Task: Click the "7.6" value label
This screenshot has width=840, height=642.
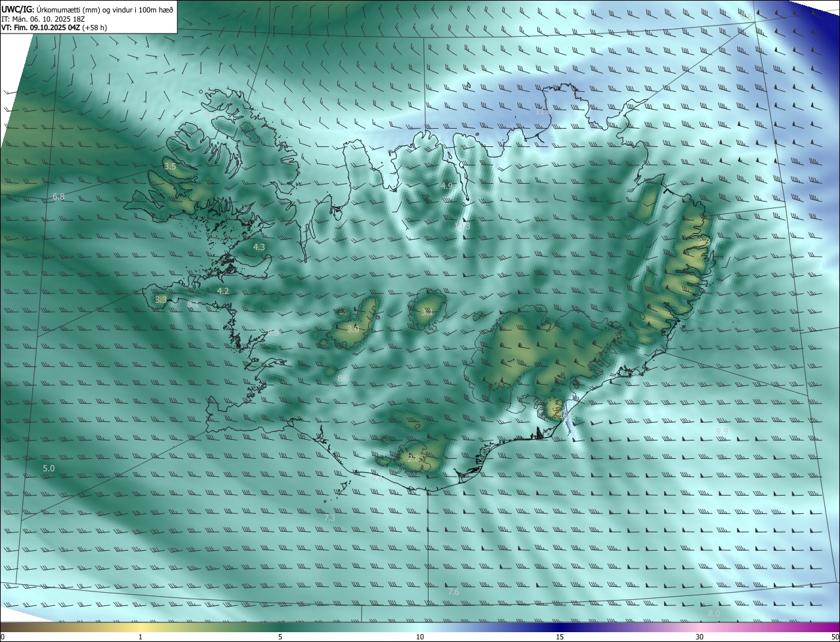Action: click(453, 592)
